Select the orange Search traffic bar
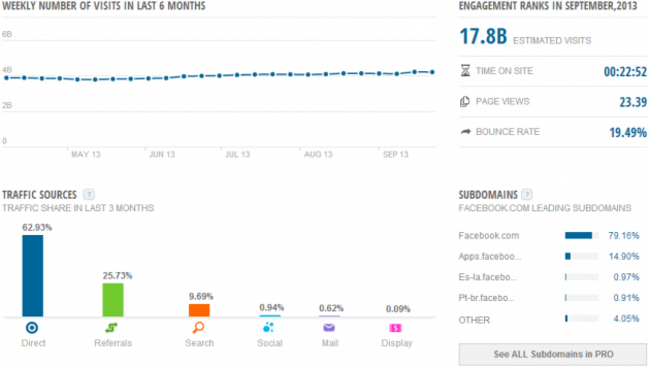Screen dimensions: 650x367 click(x=199, y=310)
